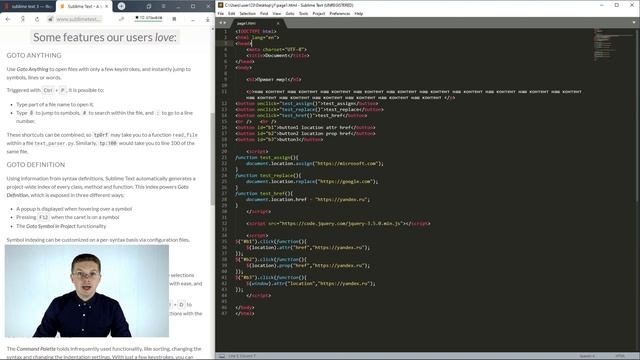Close the active 'Sublime Text - A' browser tab
Viewport: 640px width, 360px height.
tap(107, 7)
